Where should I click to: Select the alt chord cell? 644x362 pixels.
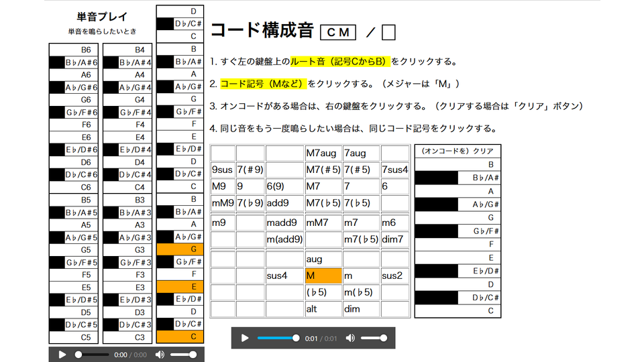pyautogui.click(x=323, y=309)
